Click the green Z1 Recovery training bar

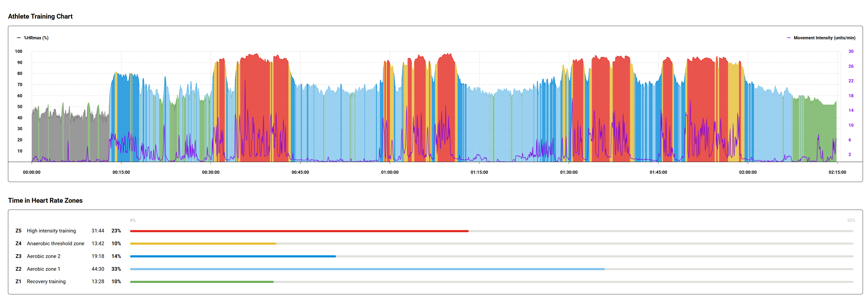(202, 282)
